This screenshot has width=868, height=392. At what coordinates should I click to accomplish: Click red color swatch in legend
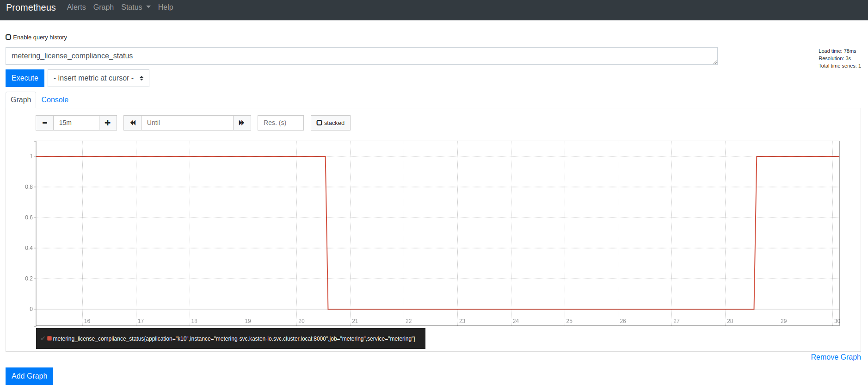49,338
